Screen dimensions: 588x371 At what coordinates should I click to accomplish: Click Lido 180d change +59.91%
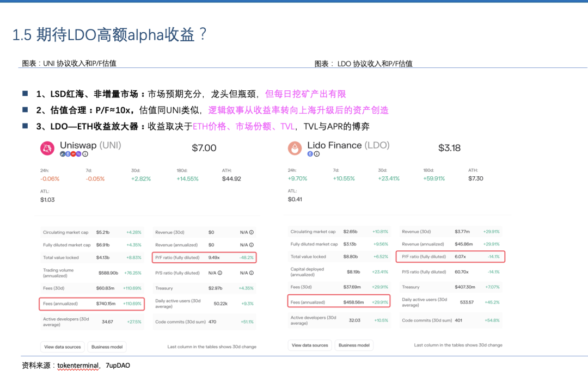coord(434,178)
